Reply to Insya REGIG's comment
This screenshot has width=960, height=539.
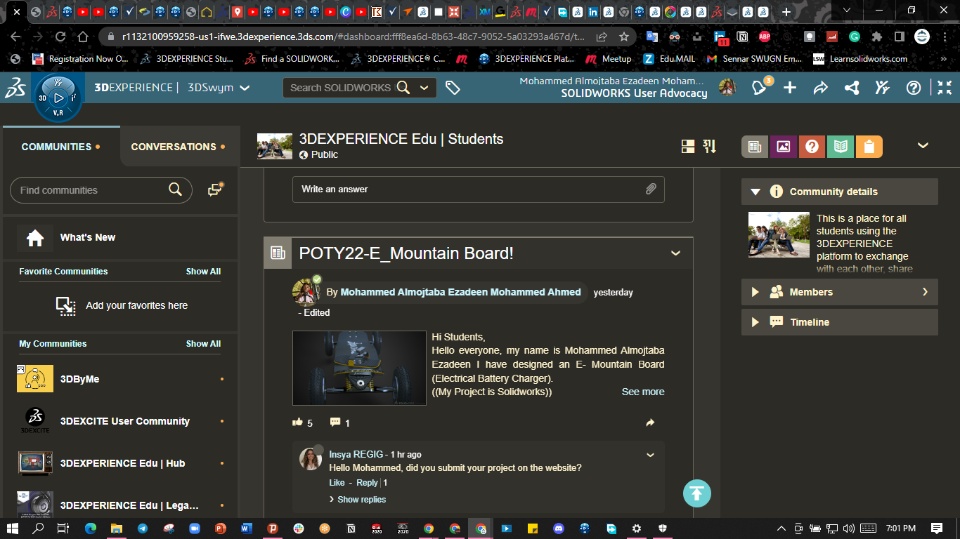367,483
